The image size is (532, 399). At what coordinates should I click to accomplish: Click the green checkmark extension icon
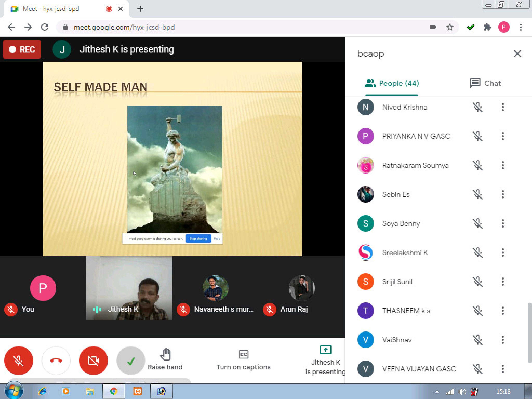tap(470, 27)
